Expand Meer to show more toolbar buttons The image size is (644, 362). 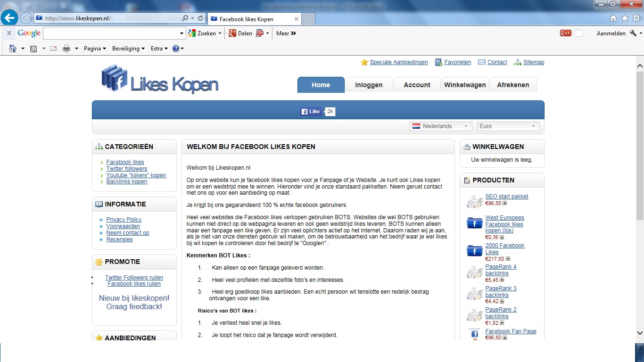click(x=286, y=33)
